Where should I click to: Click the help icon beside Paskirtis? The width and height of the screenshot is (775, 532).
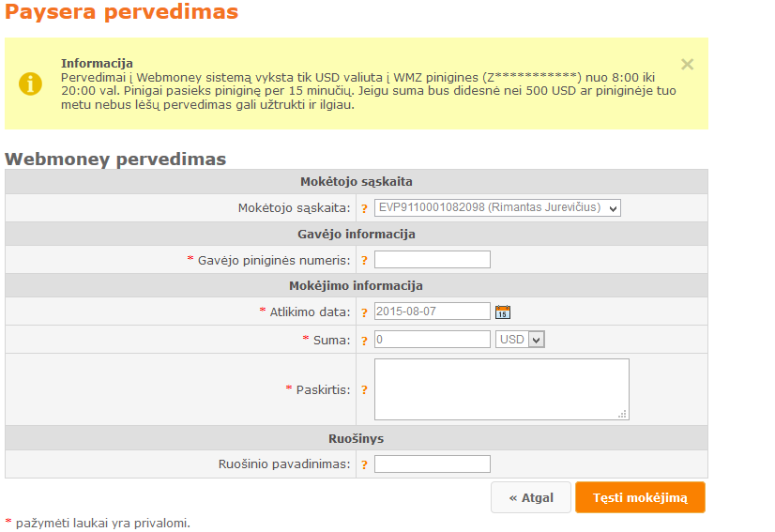tap(364, 390)
